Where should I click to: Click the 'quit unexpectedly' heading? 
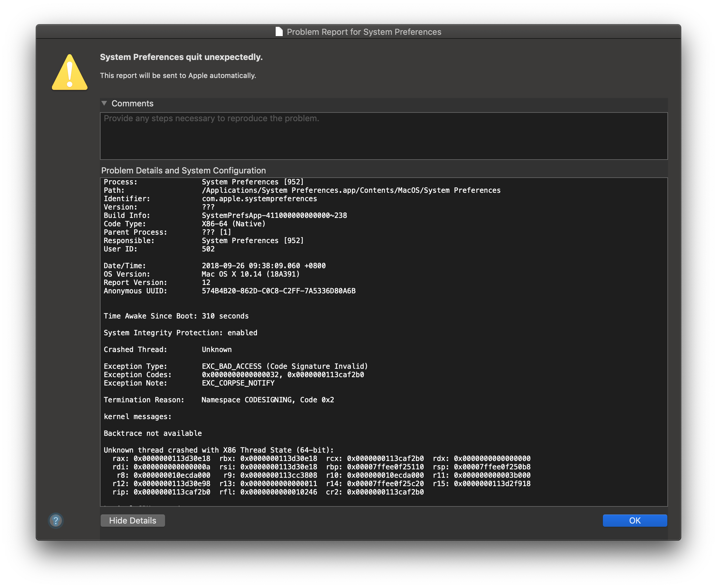point(181,57)
